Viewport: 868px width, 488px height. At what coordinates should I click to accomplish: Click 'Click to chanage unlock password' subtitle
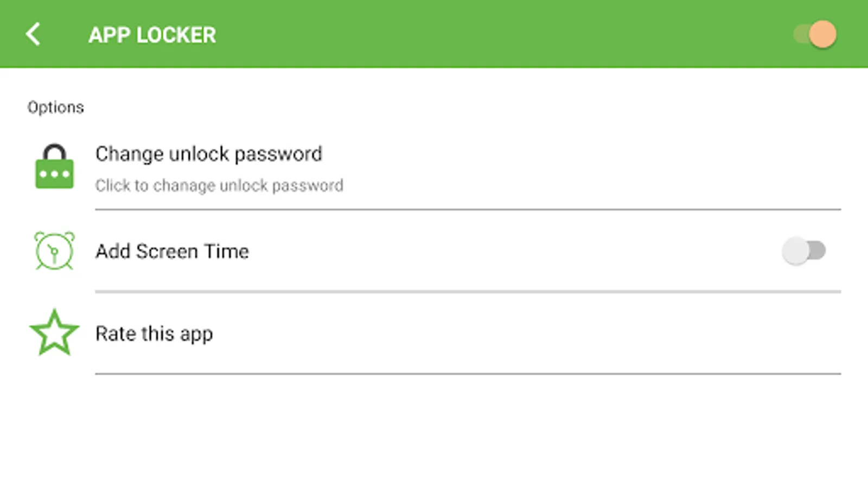[x=219, y=185]
